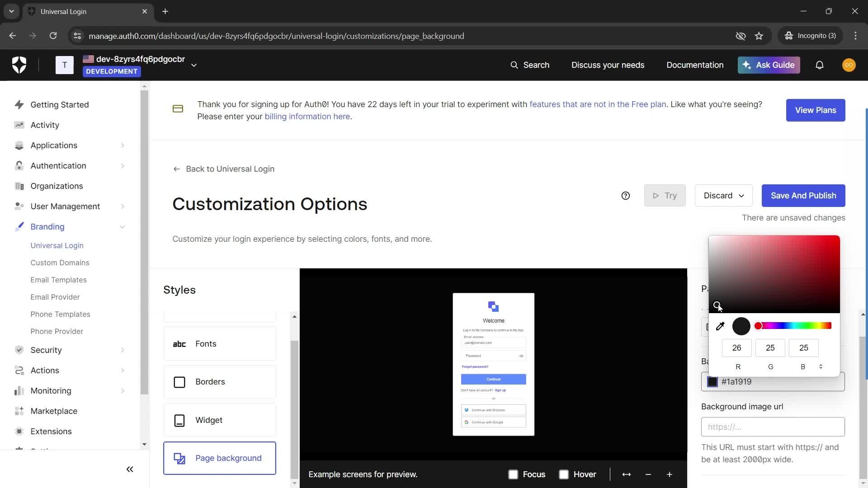Image resolution: width=868 pixels, height=488 pixels.
Task: Click the features not in Free plan link
Action: [598, 104]
